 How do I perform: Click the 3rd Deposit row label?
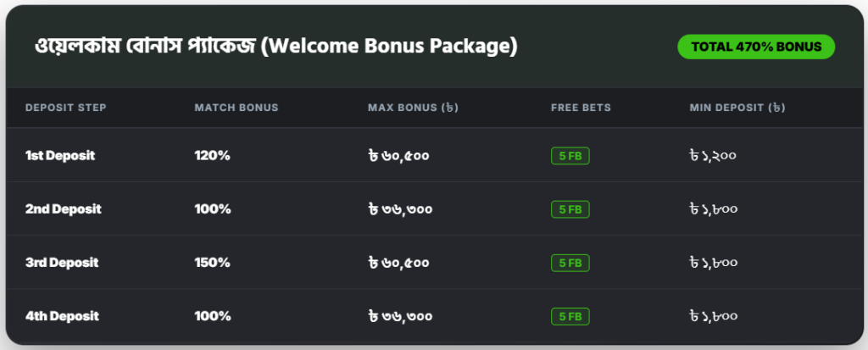tap(62, 263)
